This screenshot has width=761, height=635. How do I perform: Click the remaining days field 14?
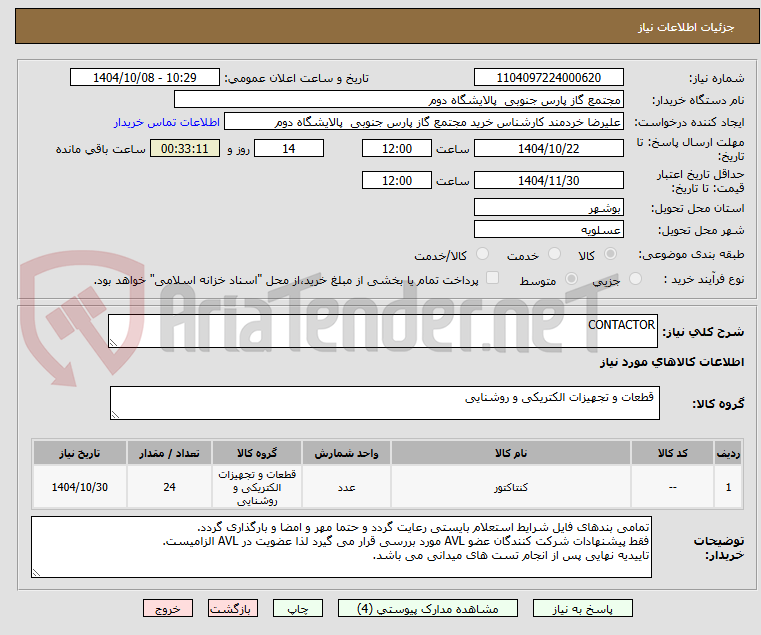pyautogui.click(x=289, y=149)
